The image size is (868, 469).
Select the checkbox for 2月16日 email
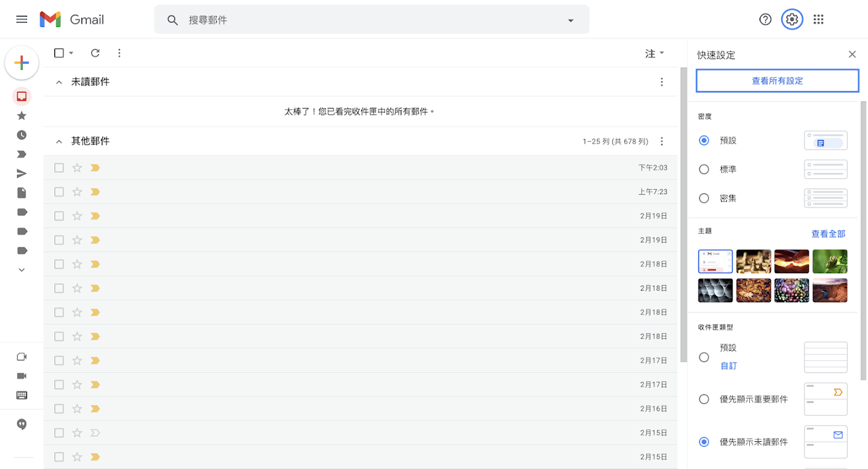point(59,409)
